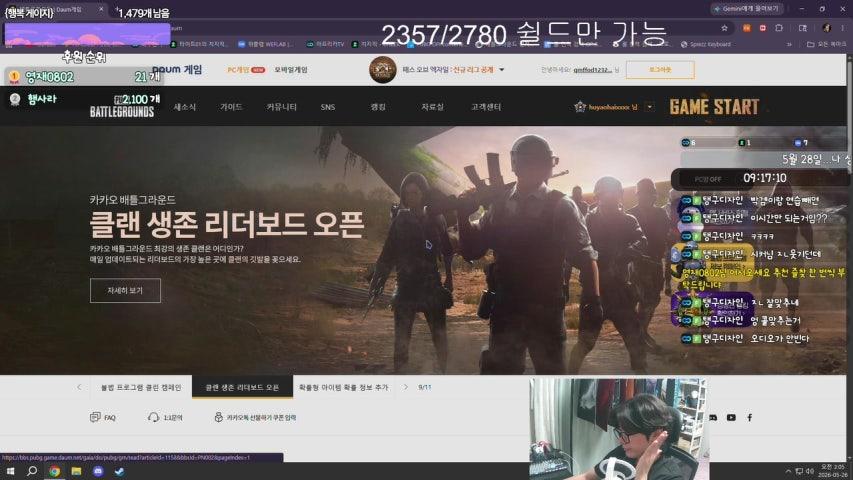This screenshot has width=853, height=480.
Task: Show more bookmarks with the double chevron
Action: [x=789, y=44]
